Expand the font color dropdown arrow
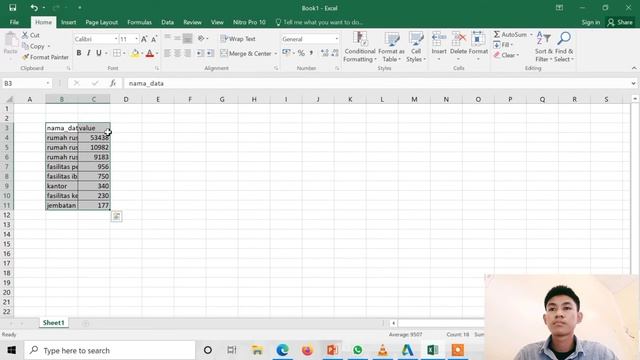Image resolution: width=640 pixels, height=360 pixels. point(157,53)
